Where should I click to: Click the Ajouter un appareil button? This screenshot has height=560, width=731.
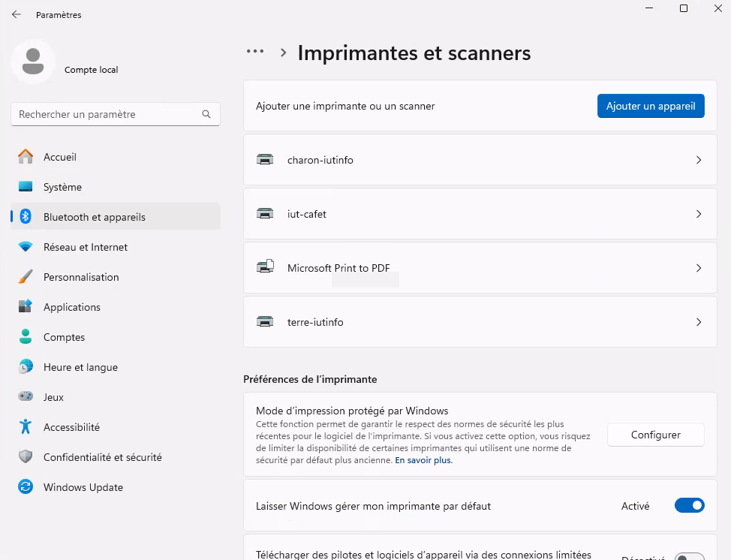[651, 106]
